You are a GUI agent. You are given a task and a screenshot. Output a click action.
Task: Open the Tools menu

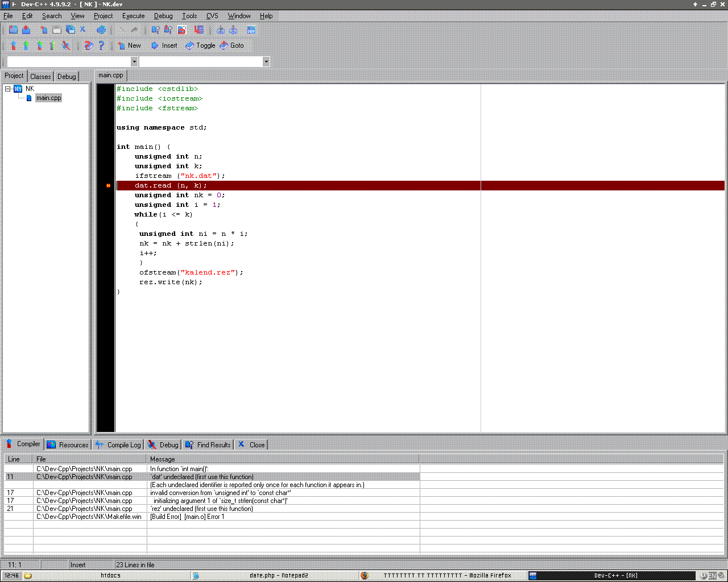click(x=189, y=16)
